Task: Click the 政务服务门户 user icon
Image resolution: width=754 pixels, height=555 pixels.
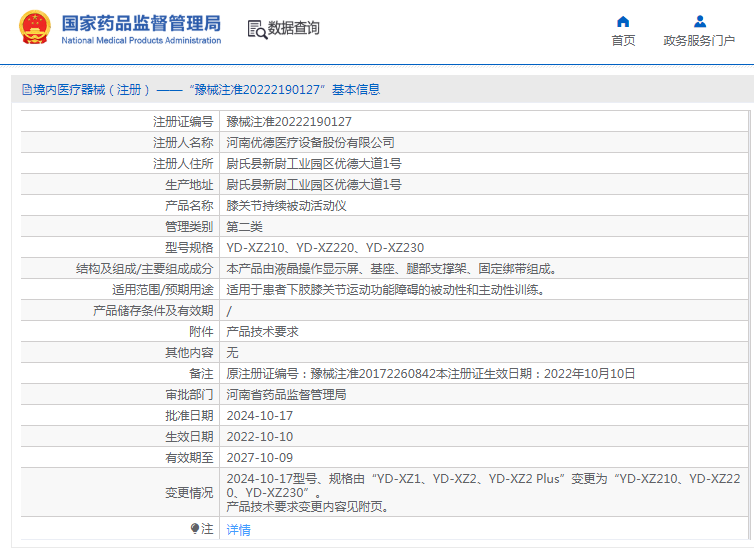Action: coord(700,22)
